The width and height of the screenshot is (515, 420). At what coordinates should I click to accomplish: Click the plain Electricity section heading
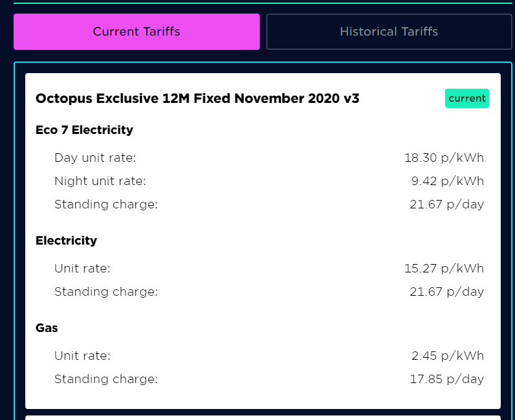click(x=66, y=241)
